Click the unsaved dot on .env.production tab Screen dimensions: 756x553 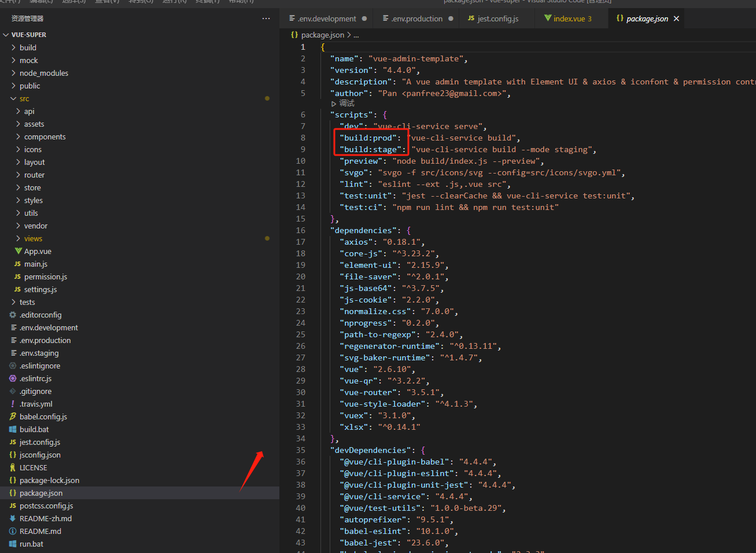coord(451,19)
